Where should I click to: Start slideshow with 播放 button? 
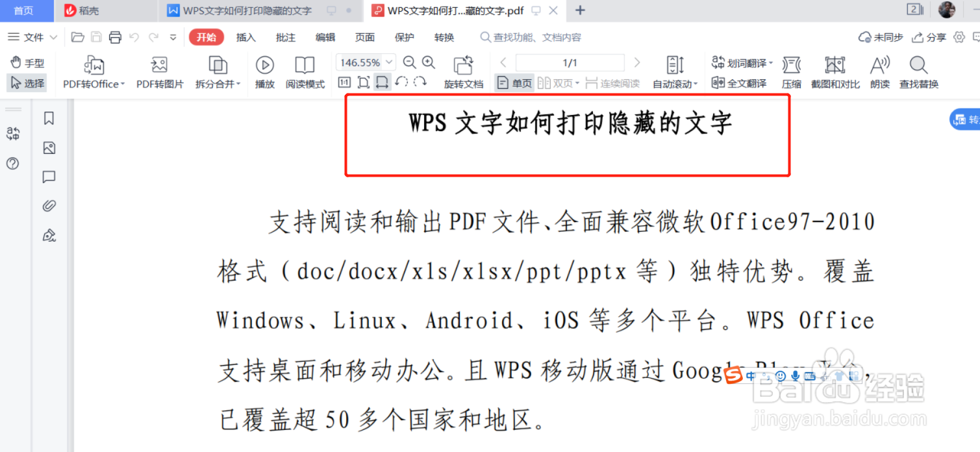pyautogui.click(x=264, y=72)
